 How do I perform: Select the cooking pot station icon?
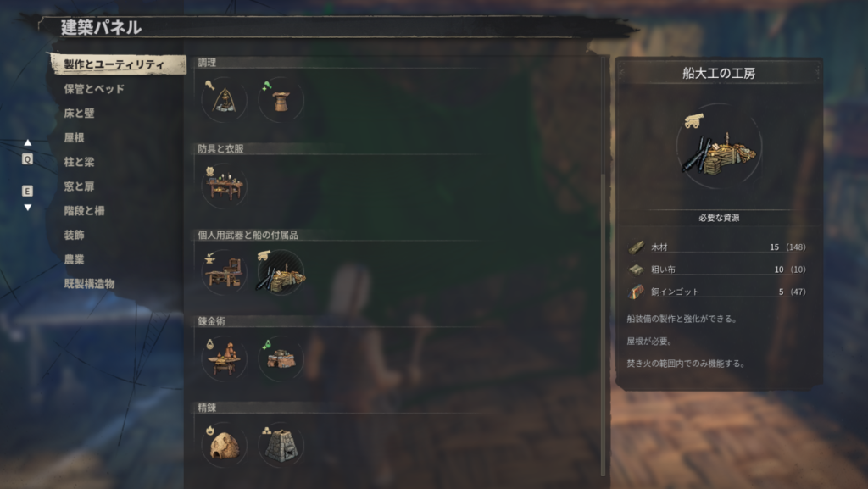tap(281, 100)
